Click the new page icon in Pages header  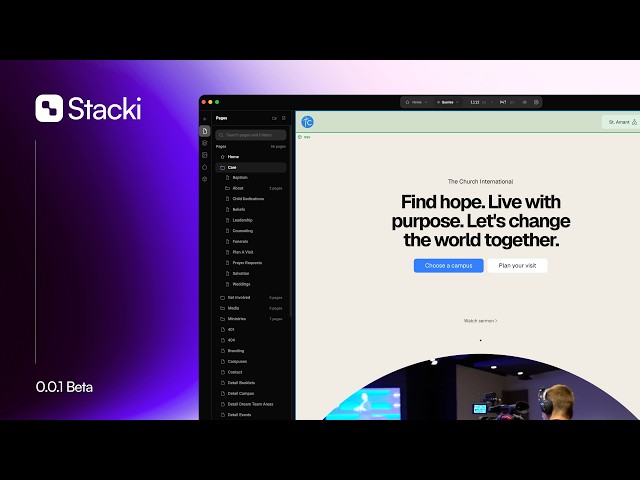pyautogui.click(x=284, y=118)
